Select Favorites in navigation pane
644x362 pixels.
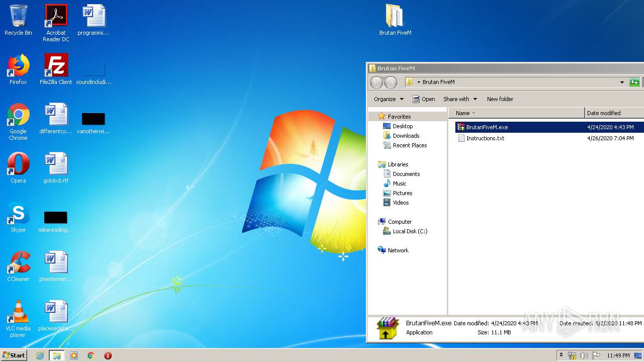click(x=399, y=117)
